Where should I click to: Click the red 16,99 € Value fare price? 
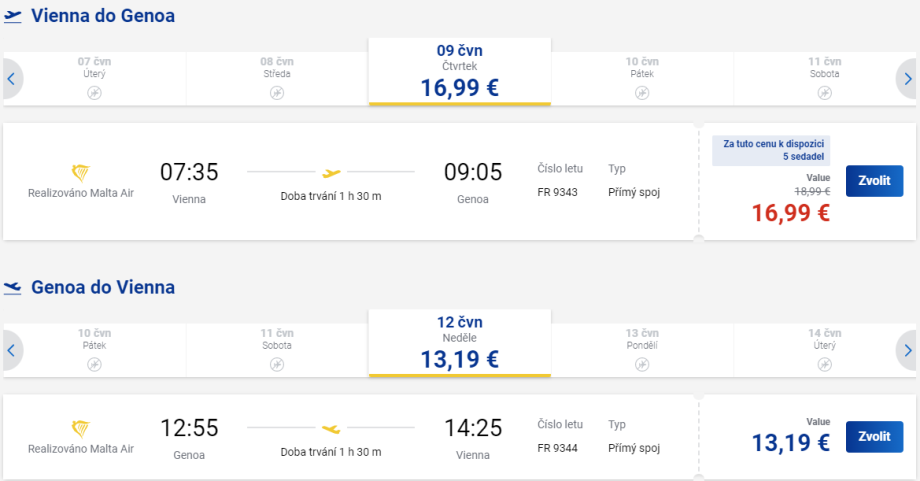tap(790, 212)
